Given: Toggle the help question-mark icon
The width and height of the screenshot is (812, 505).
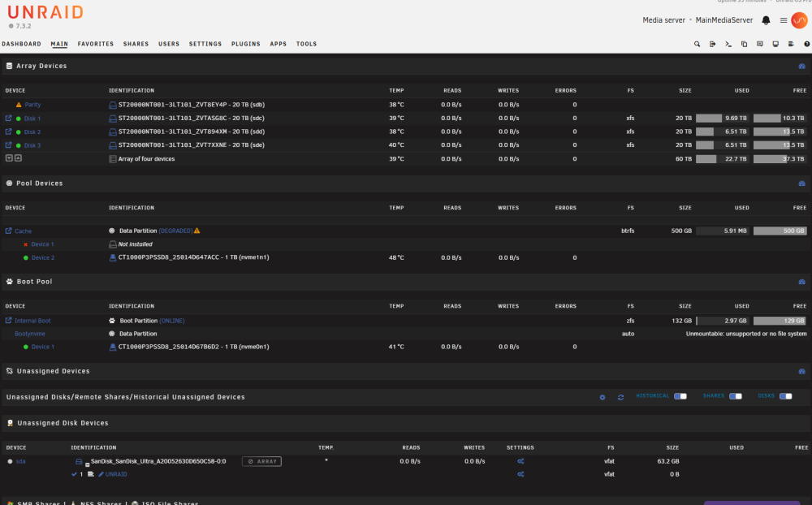Looking at the screenshot, I should pos(807,44).
